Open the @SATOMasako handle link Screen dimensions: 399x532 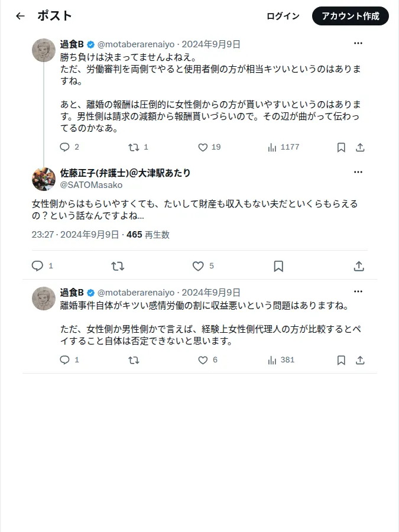[91, 185]
